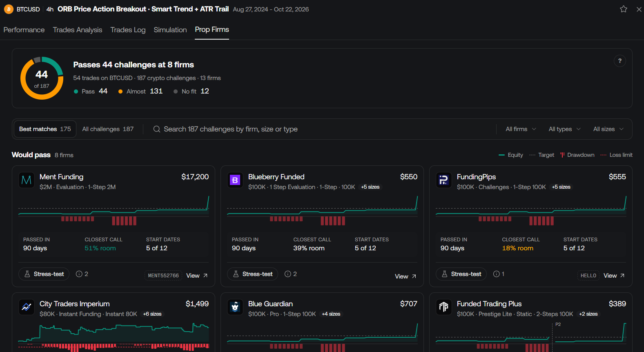Open the All firms dropdown
Image resolution: width=644 pixels, height=352 pixels.
click(x=521, y=129)
